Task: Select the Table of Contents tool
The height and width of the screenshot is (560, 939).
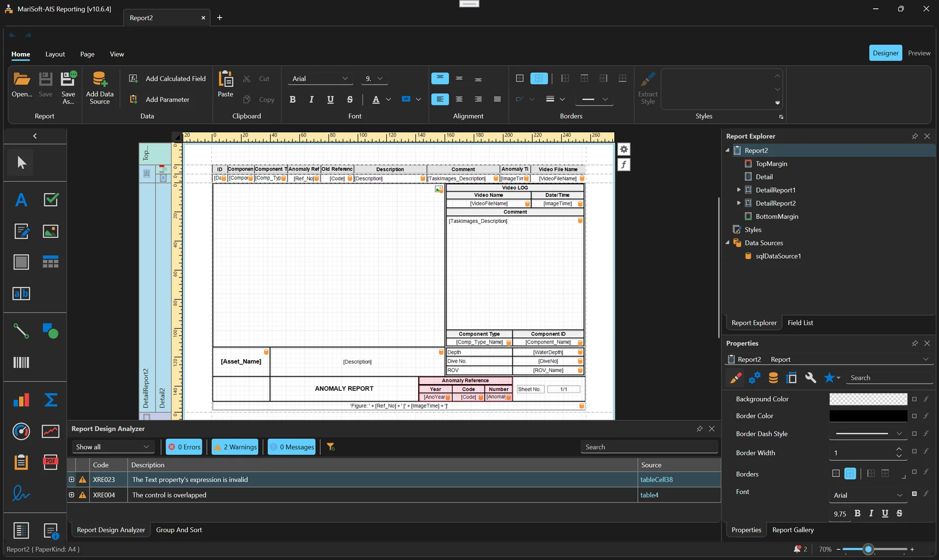Action: click(x=21, y=530)
